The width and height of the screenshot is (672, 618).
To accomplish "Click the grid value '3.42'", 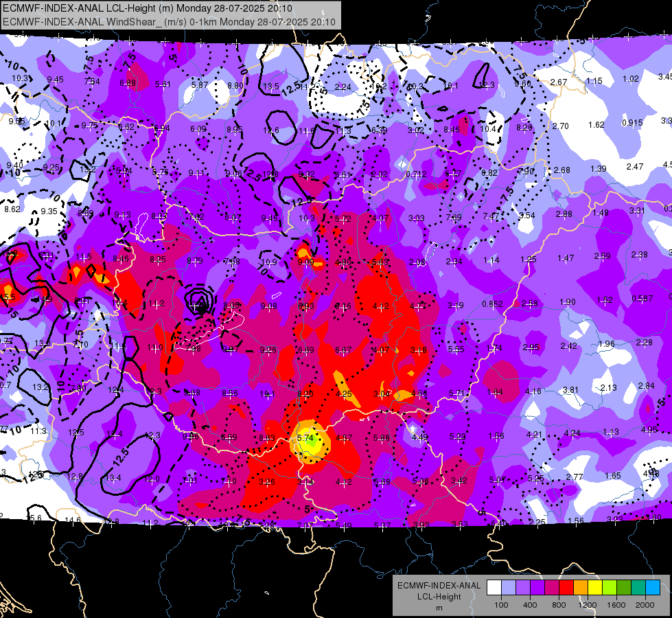I will point(459,481).
